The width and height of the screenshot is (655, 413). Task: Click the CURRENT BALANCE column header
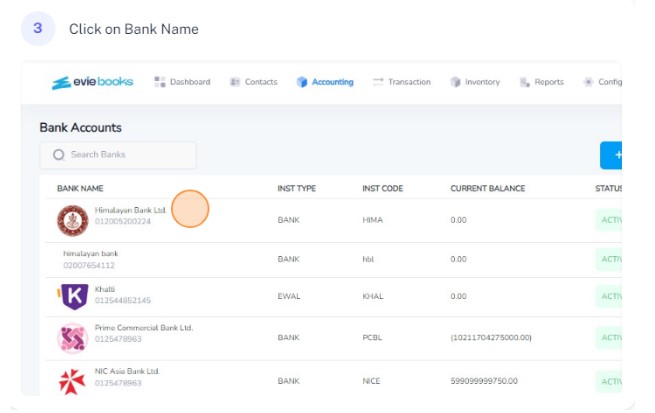point(487,188)
